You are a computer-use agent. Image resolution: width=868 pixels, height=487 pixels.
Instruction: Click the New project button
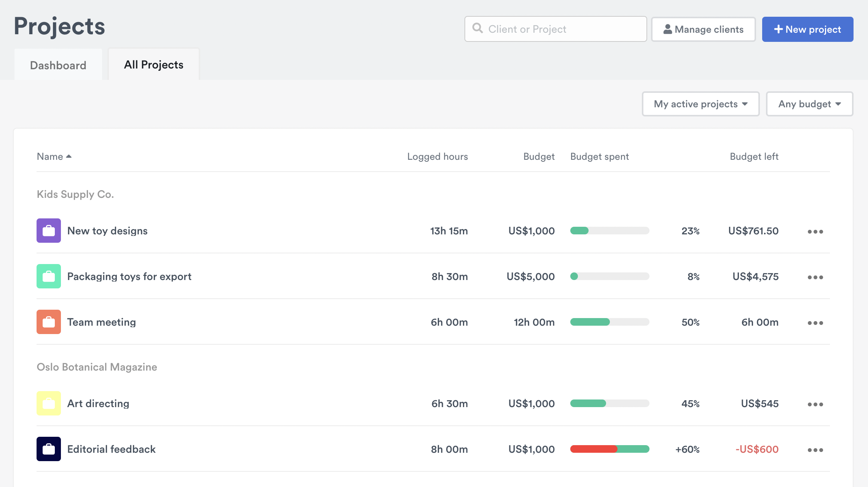point(807,29)
